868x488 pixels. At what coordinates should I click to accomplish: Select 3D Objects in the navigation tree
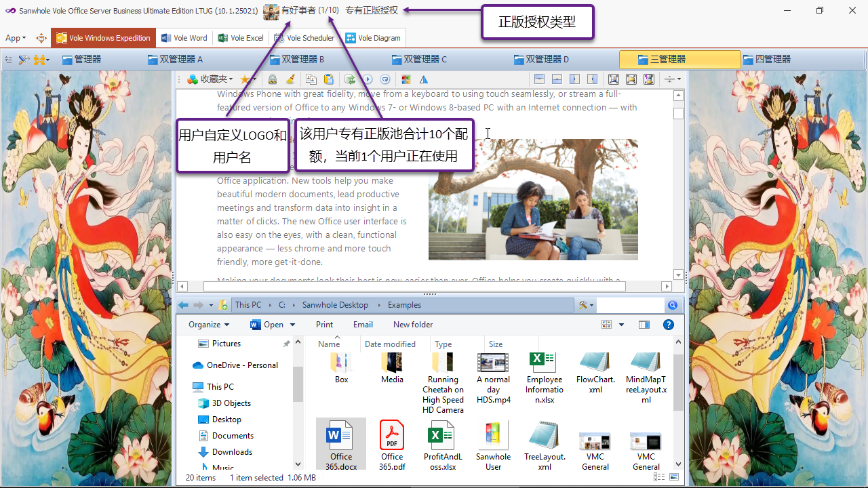pos(224,403)
